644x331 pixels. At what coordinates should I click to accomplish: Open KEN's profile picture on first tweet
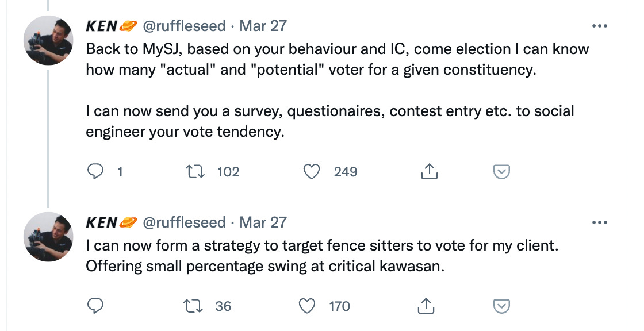[x=48, y=40]
